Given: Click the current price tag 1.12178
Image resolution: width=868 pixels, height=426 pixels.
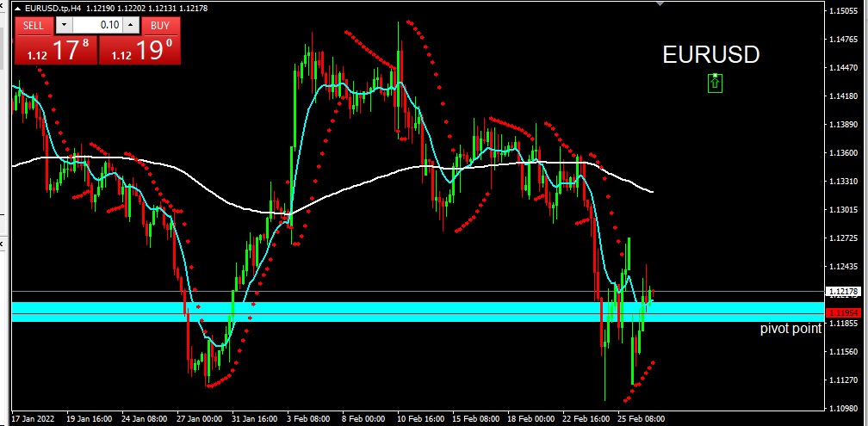Looking at the screenshot, I should pos(842,291).
